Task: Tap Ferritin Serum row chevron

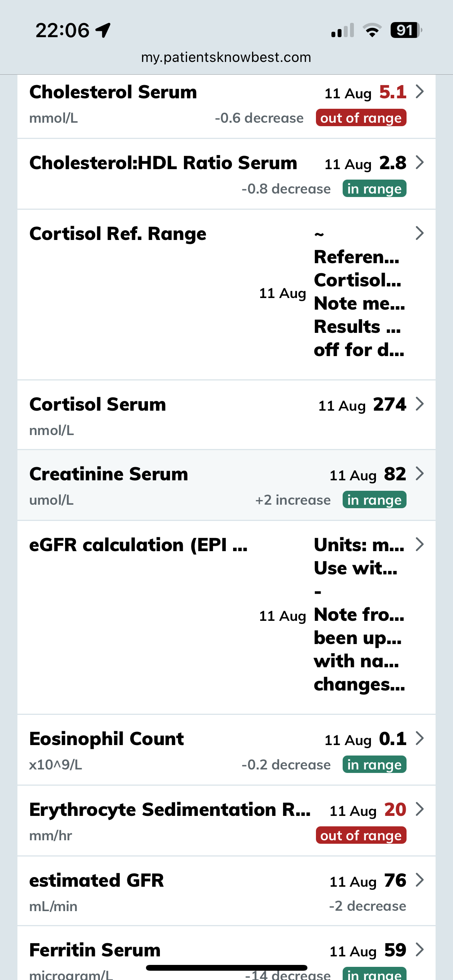Action: (419, 950)
